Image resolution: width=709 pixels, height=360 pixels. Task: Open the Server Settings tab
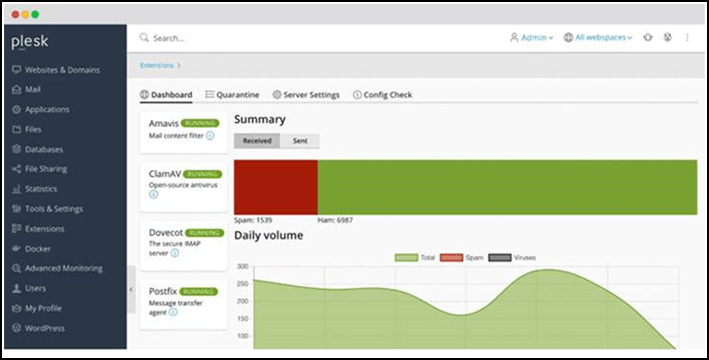[x=306, y=95]
